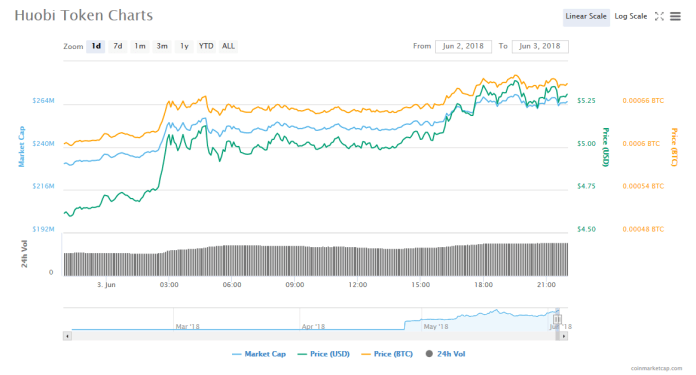This screenshot has height=375, width=696.
Task: Click the $5.25 price axis label
Action: point(586,101)
